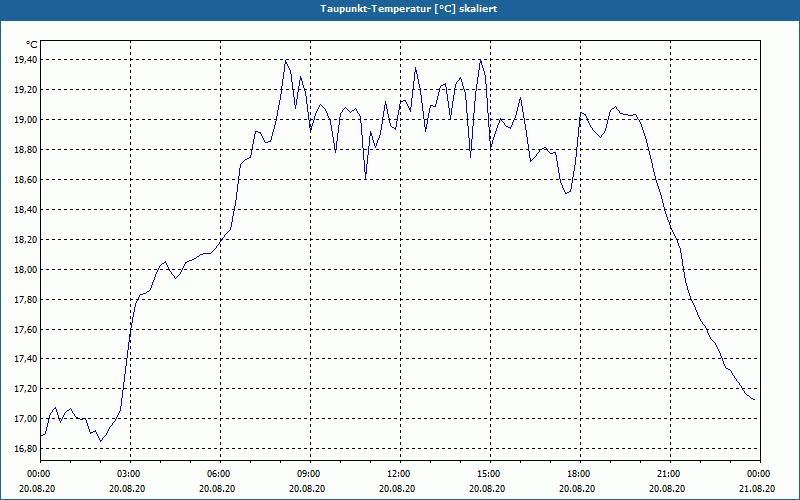Click the curve dip near 17:30
Viewport: 800px width, 500px height.
tap(566, 193)
